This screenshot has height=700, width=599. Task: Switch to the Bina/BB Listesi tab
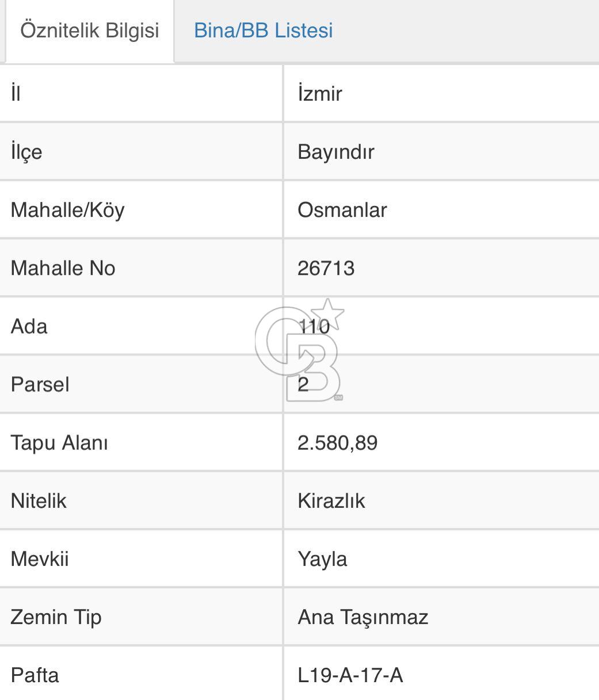[x=264, y=31]
